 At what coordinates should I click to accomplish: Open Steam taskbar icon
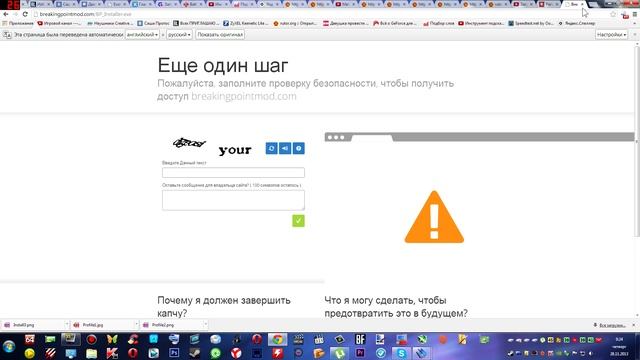click(x=195, y=353)
